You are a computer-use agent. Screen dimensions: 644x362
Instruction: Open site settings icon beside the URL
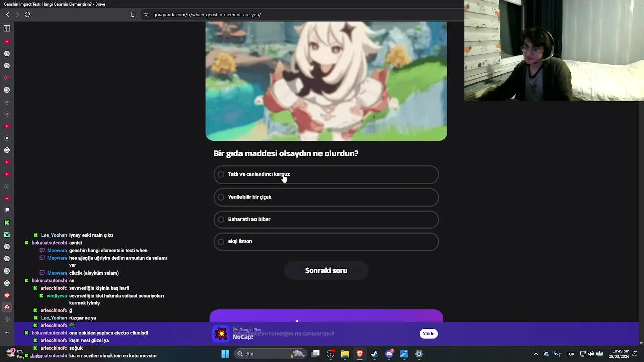(146, 14)
